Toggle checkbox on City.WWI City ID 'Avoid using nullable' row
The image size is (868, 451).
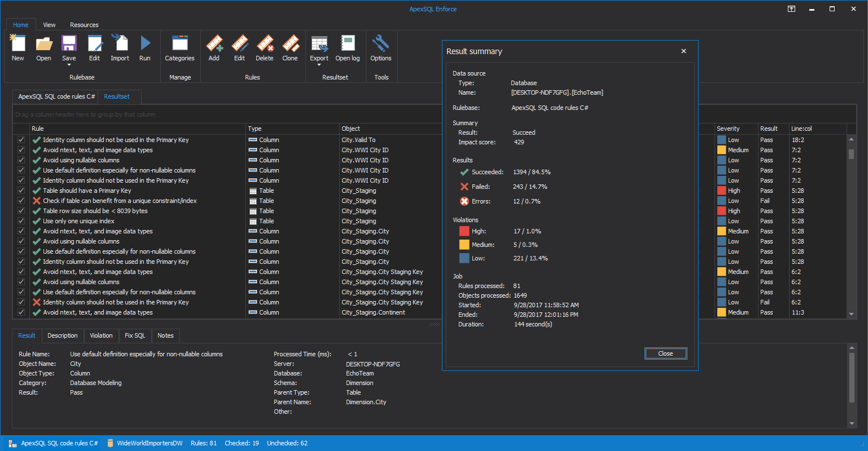click(x=21, y=160)
